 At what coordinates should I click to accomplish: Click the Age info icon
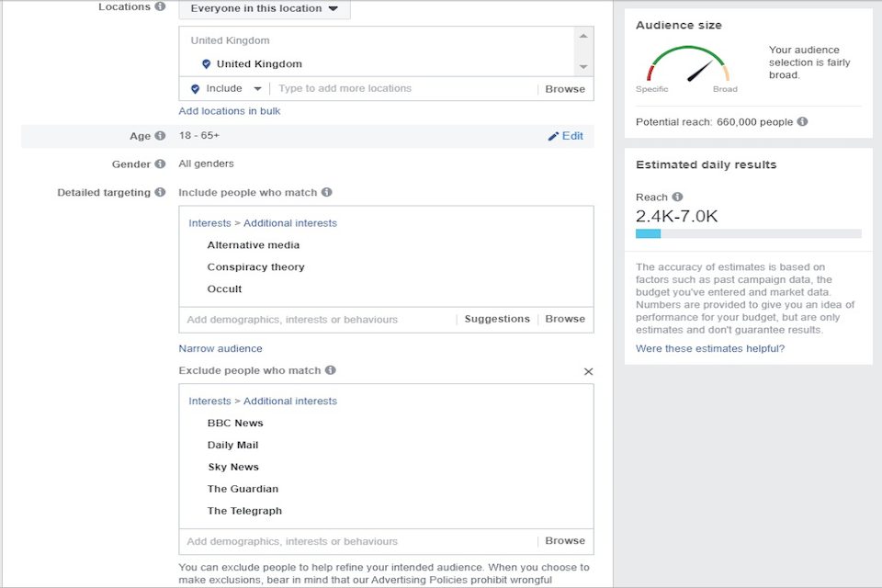160,136
